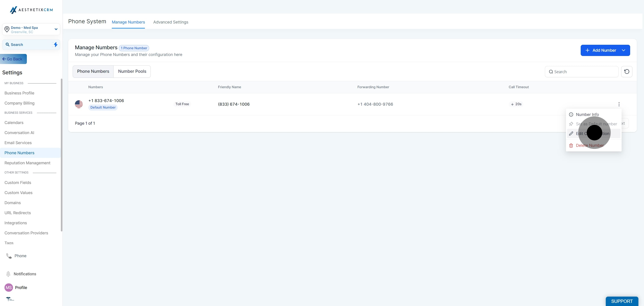Click the lightning icon in the sidebar search
This screenshot has width=644, height=306.
pos(55,45)
